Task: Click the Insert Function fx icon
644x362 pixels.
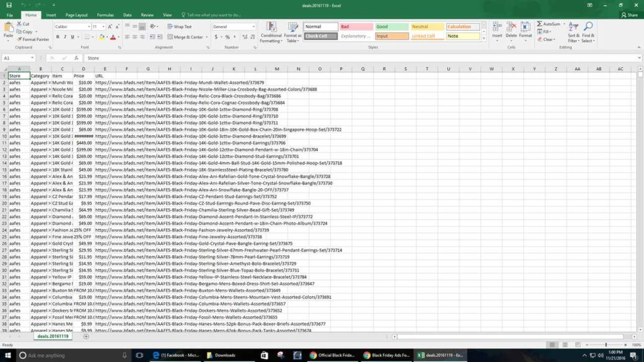Action: [76, 58]
